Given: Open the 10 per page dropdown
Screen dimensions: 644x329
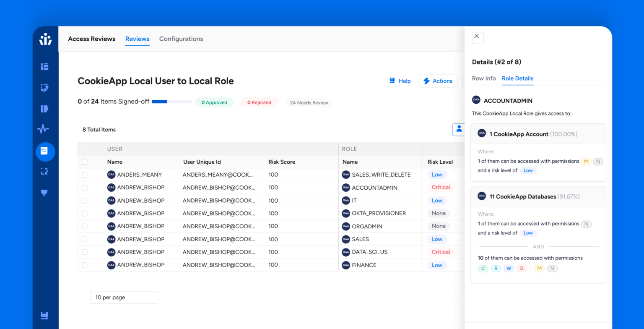Looking at the screenshot, I should [124, 298].
